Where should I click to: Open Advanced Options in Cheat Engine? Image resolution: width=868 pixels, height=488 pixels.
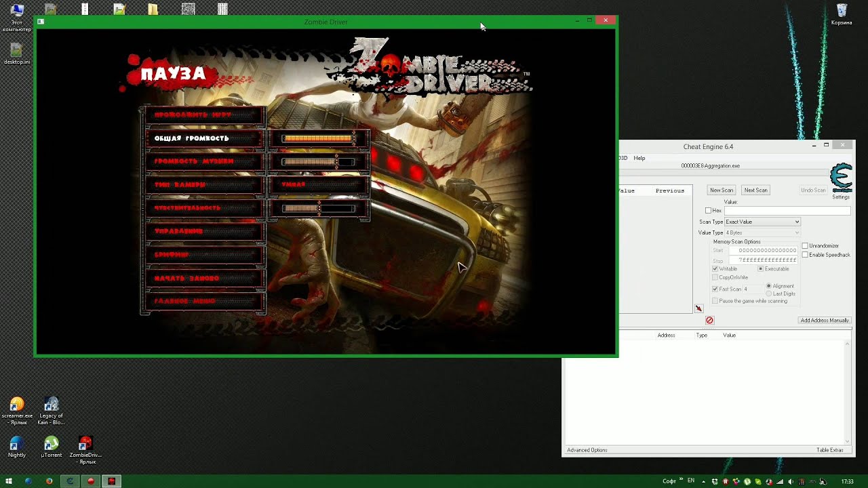pos(587,450)
